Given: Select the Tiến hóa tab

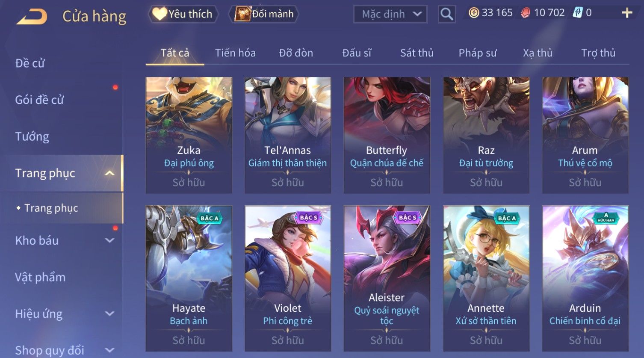Looking at the screenshot, I should tap(235, 53).
